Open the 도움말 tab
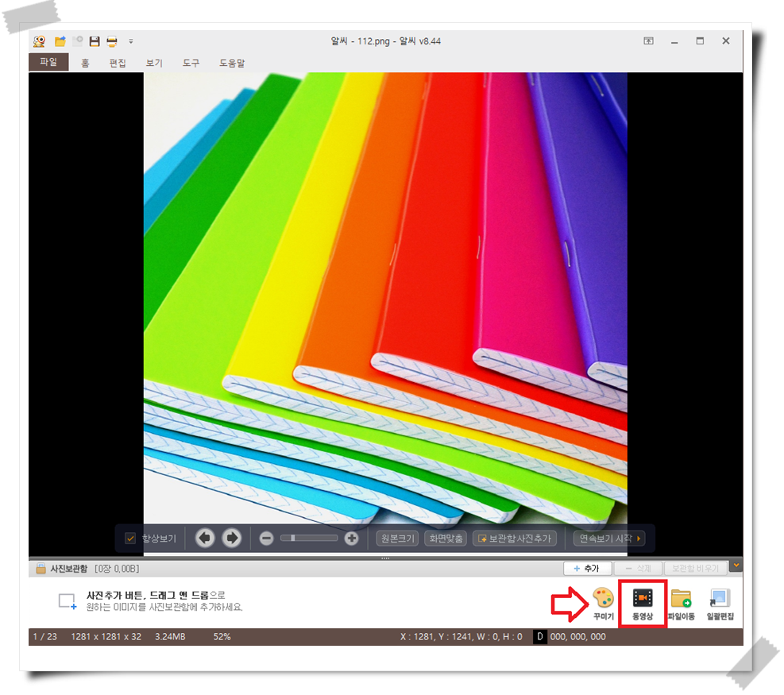784x695 pixels. (232, 63)
